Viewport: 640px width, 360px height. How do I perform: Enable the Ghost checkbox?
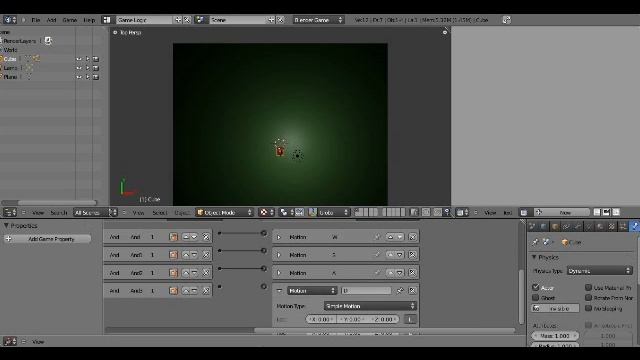pos(536,298)
